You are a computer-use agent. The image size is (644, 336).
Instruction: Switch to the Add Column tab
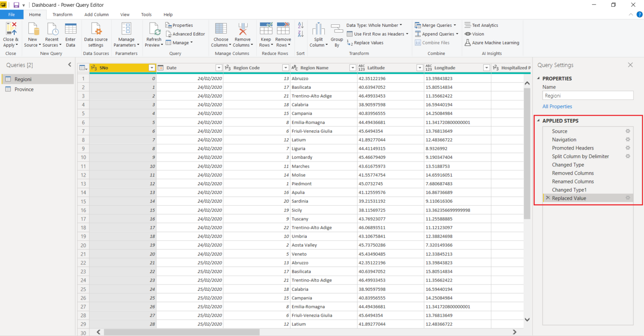pos(96,14)
